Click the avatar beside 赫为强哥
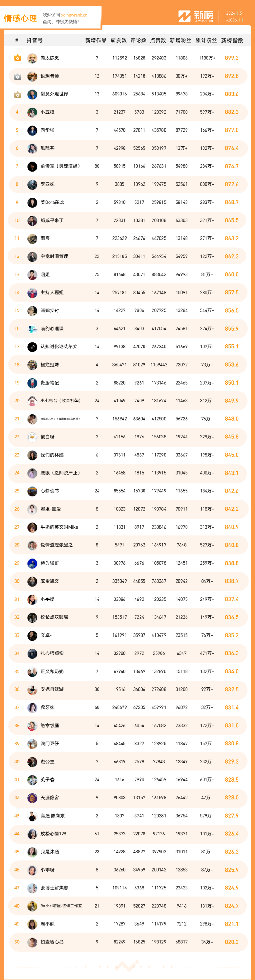The width and height of the screenshot is (255, 980). [32, 563]
